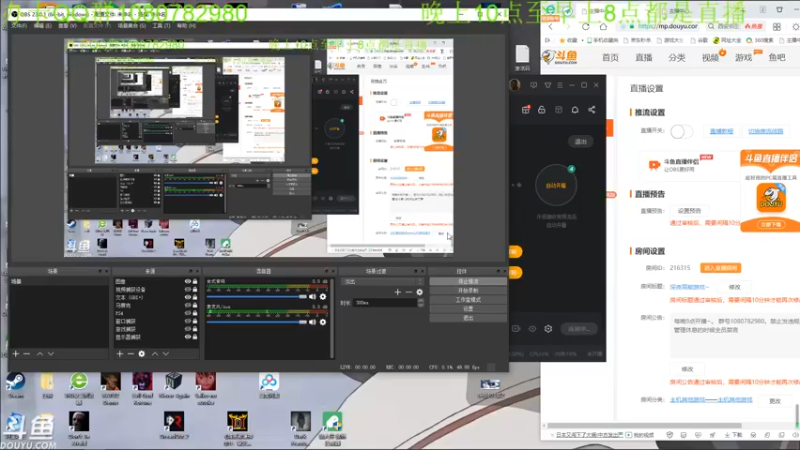Move the selected source down
The width and height of the screenshot is (800, 450).
point(166,354)
